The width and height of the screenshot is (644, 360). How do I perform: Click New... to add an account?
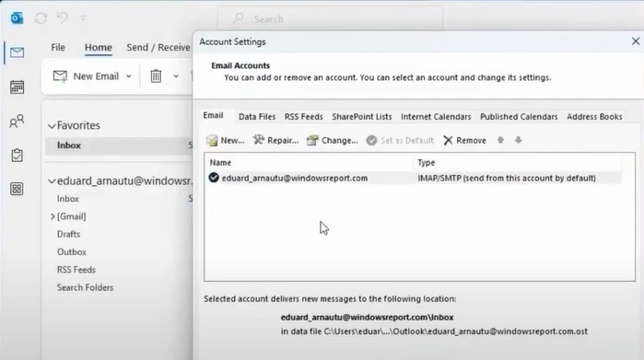pos(225,140)
